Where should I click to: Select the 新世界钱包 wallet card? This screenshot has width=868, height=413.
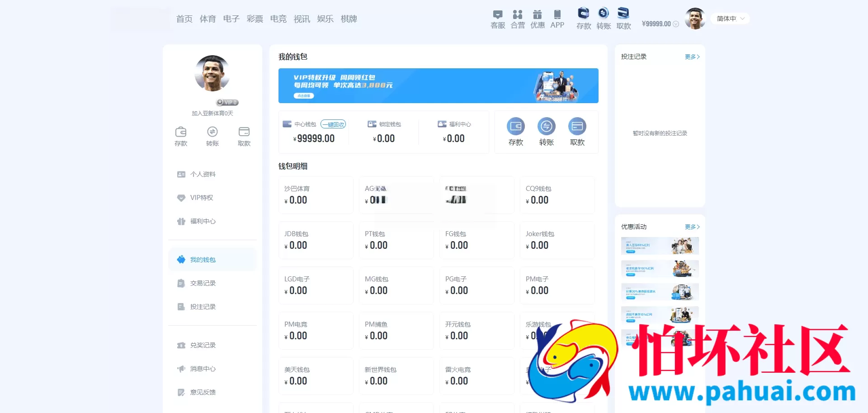396,376
